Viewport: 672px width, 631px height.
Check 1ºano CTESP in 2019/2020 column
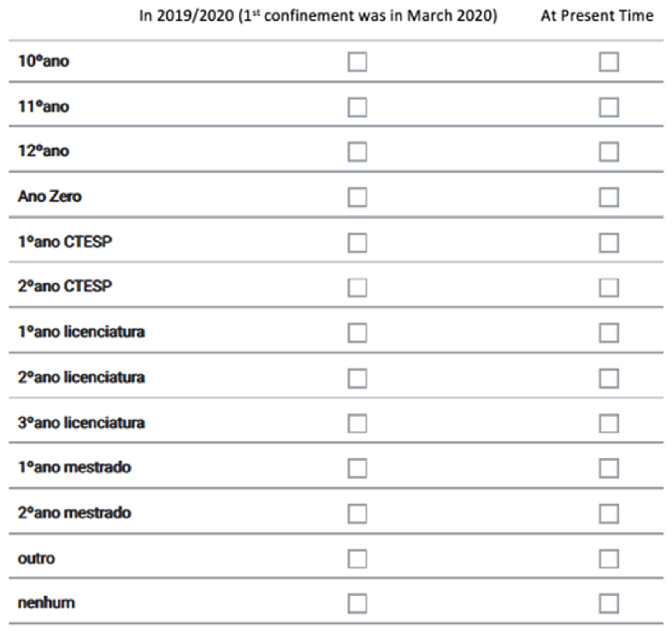click(357, 243)
